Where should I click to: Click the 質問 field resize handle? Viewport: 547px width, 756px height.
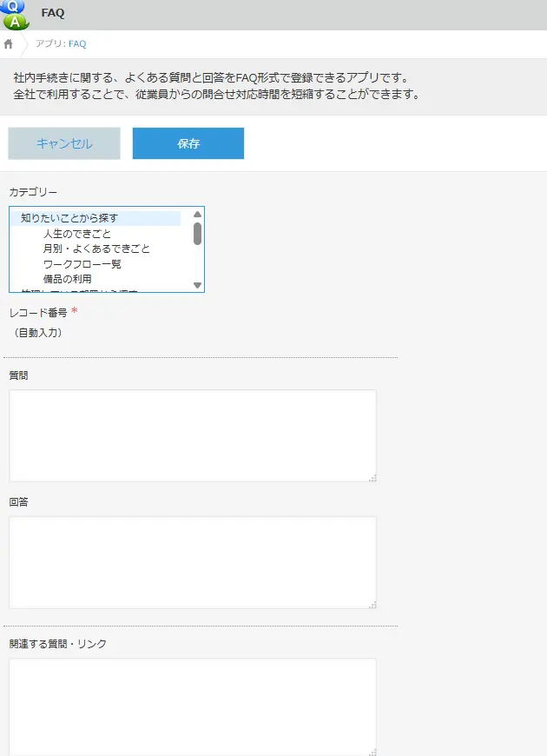tap(372, 477)
